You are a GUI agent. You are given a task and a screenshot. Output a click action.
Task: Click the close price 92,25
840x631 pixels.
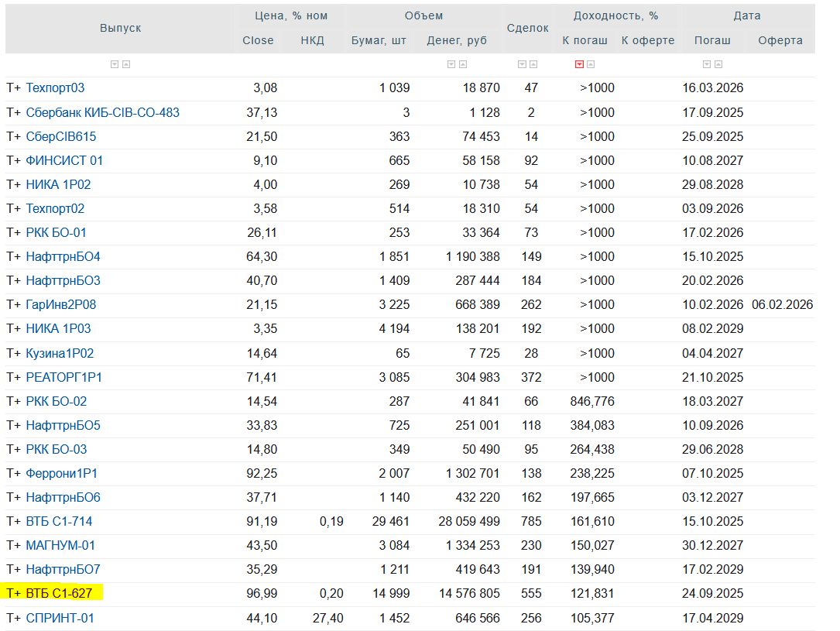click(262, 474)
